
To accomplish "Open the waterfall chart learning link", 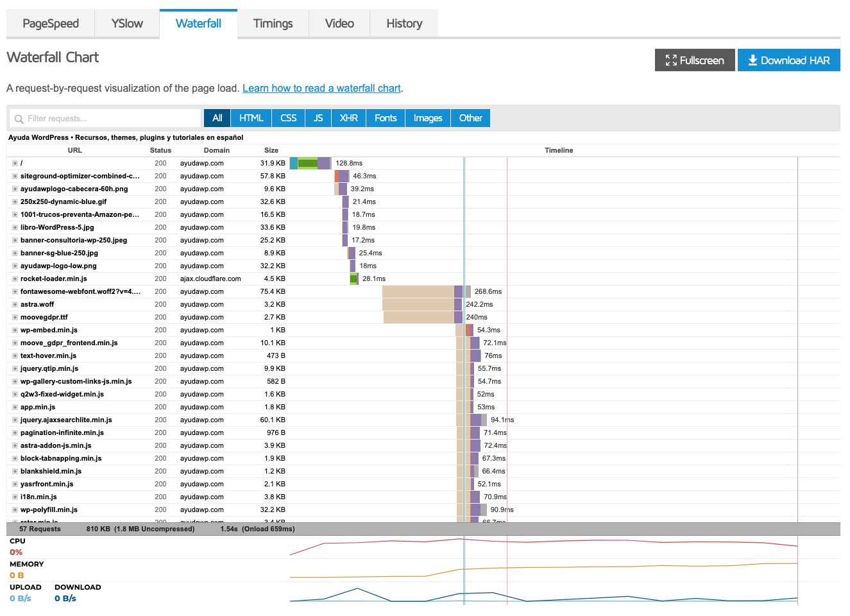I will (x=321, y=89).
